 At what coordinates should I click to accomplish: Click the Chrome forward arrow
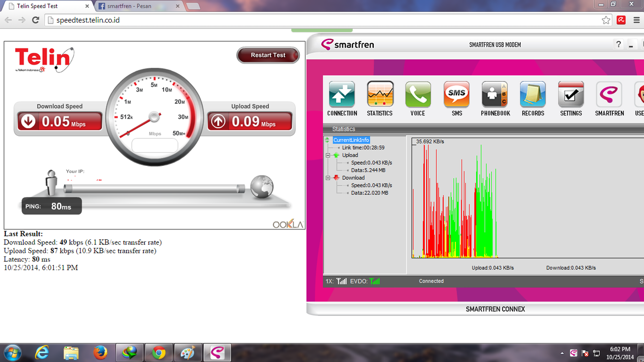pos(22,20)
